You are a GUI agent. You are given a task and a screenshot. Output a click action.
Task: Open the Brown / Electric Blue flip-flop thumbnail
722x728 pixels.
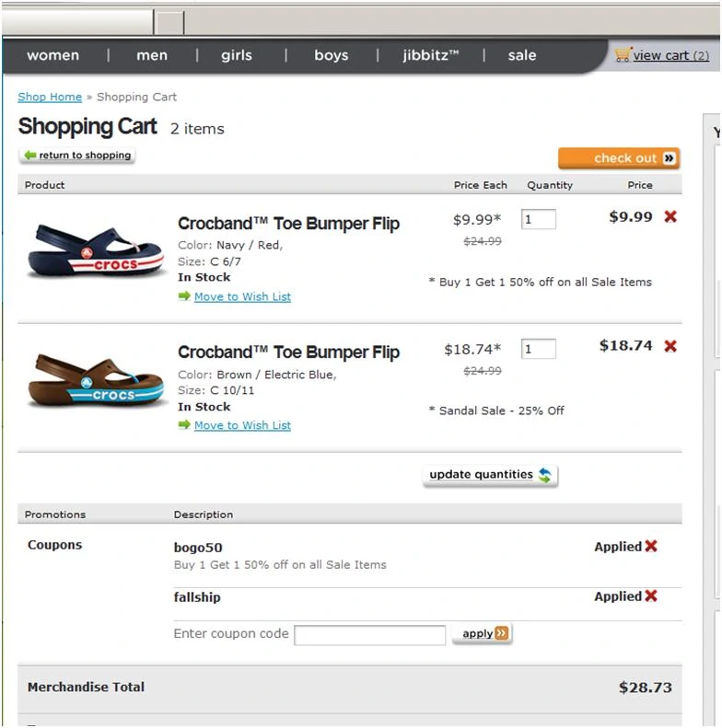96,380
